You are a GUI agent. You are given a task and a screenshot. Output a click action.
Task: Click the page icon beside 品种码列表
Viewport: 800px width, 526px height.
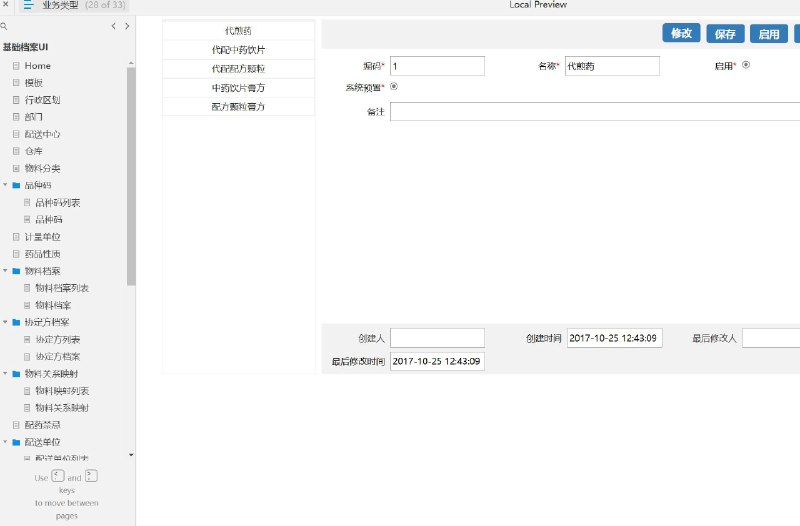tap(27, 203)
